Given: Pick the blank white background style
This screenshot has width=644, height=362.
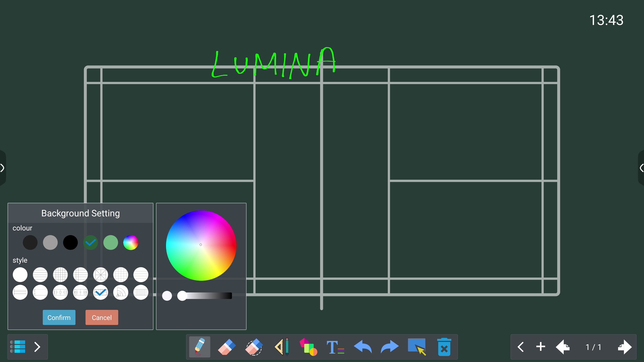Looking at the screenshot, I should 20,275.
